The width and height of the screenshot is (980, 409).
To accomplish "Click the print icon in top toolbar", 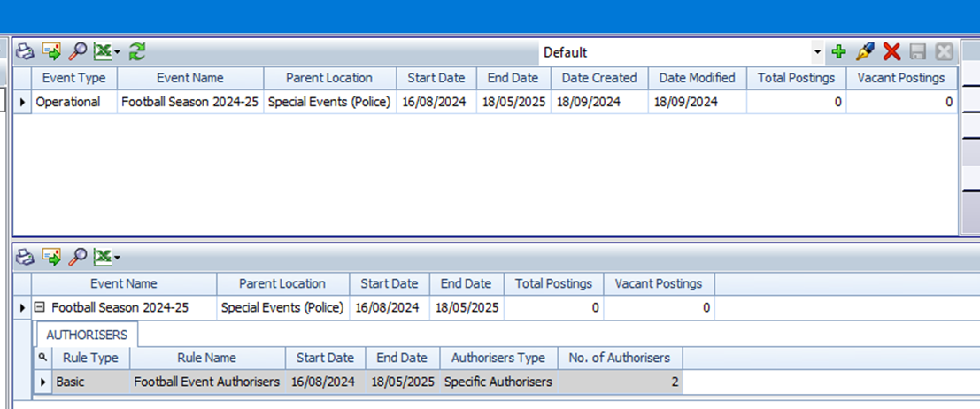I will pos(25,52).
